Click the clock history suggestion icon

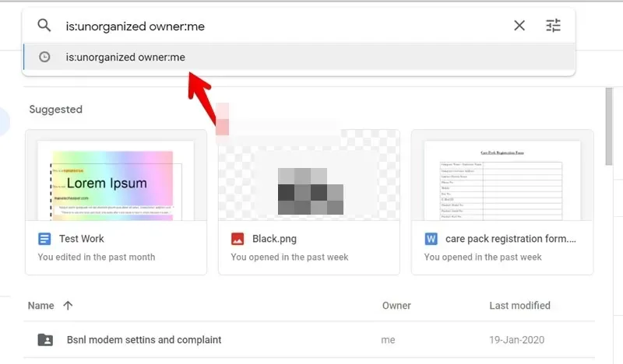coord(44,57)
